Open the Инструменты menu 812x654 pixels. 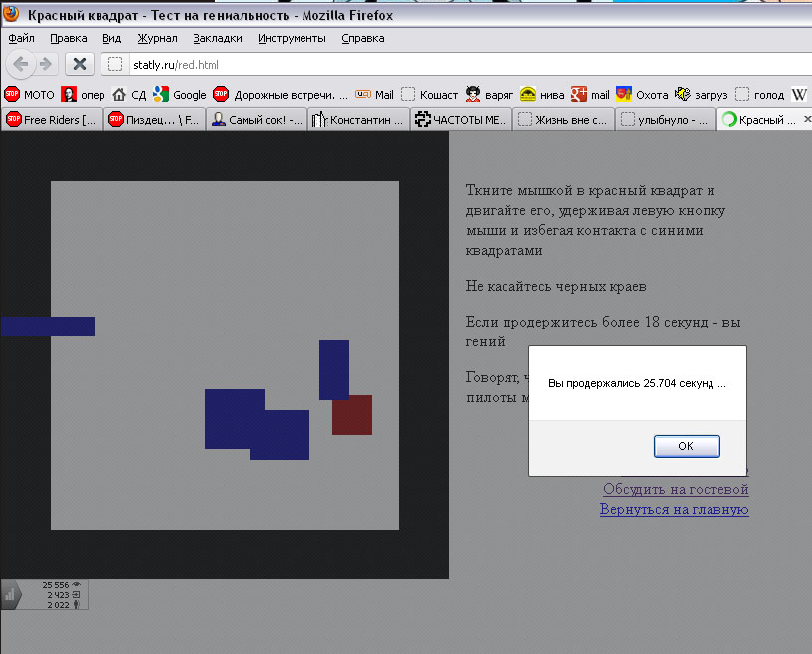[x=293, y=38]
